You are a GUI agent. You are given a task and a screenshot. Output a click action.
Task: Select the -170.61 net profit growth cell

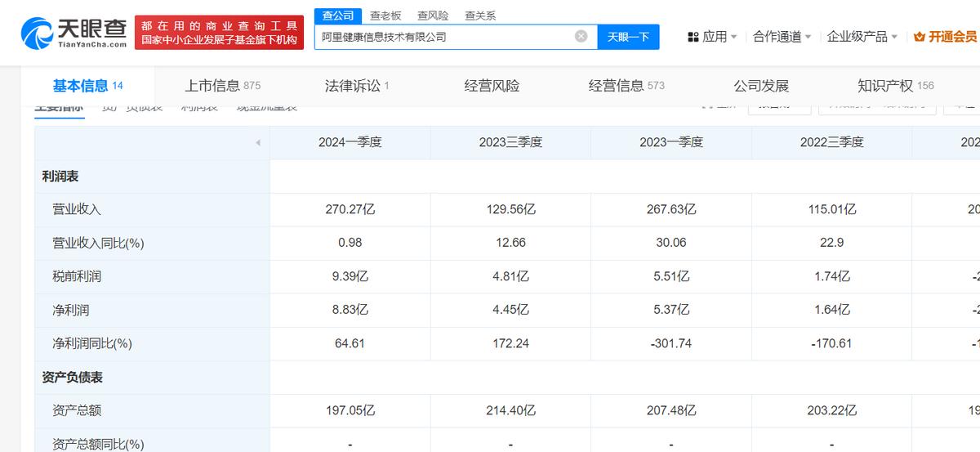[831, 343]
